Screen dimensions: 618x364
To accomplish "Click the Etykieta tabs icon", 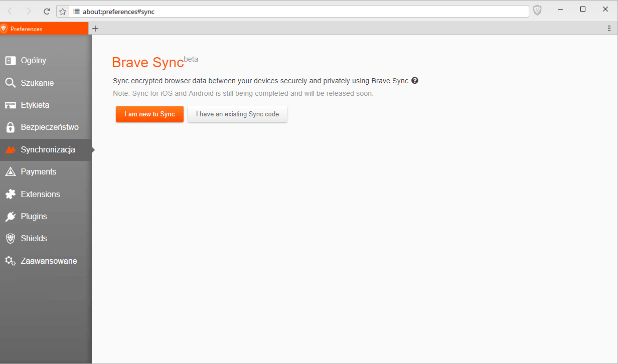I will 11,105.
